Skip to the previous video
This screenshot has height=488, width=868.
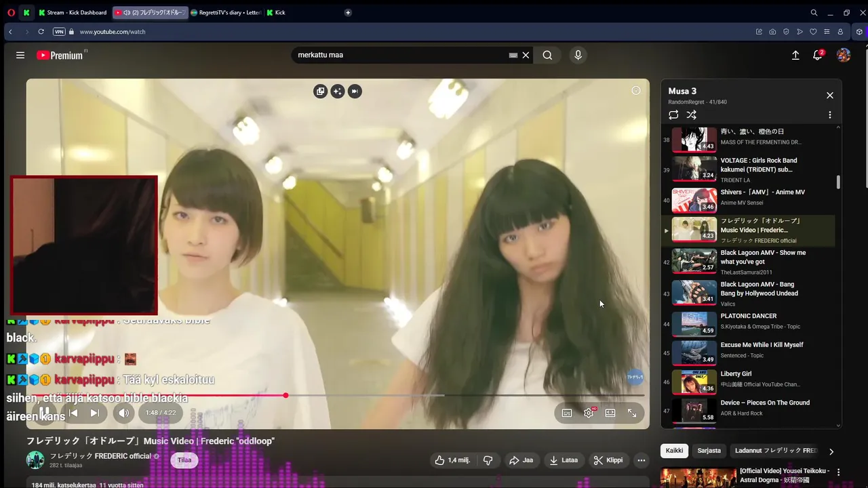73,413
